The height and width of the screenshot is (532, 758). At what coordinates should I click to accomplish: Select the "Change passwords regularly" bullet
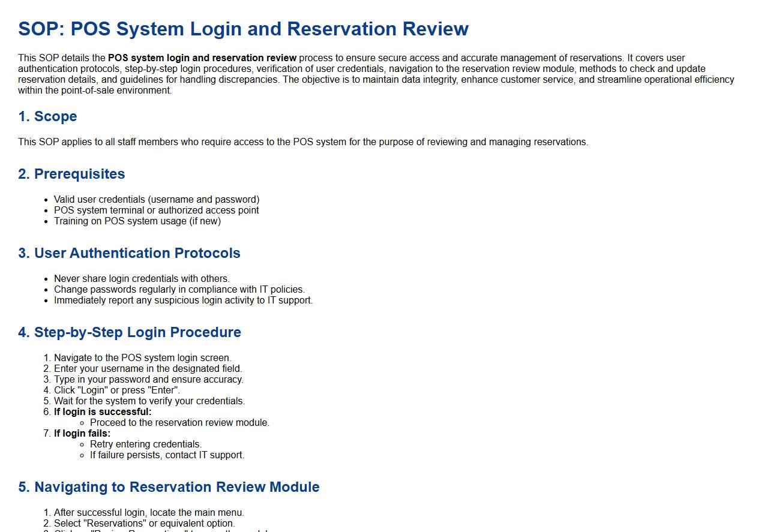click(x=179, y=290)
